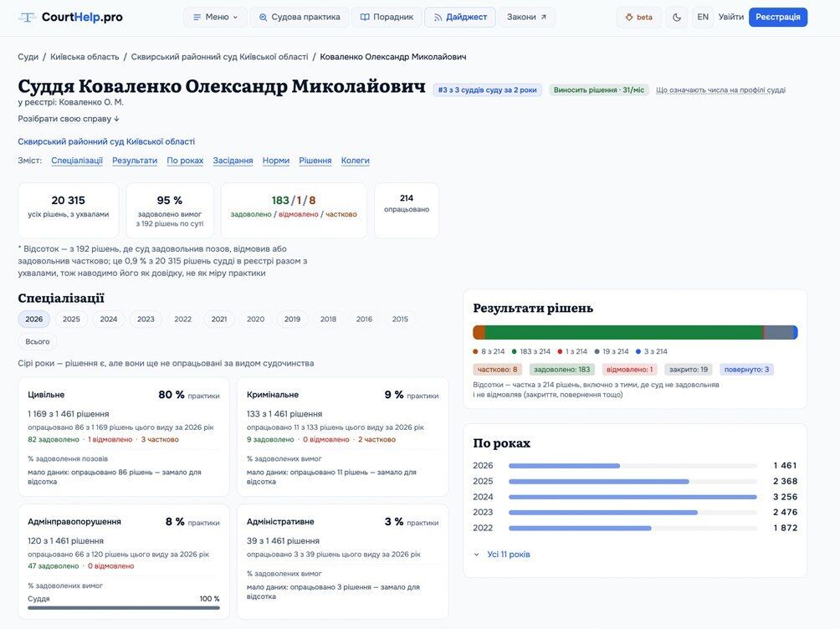The height and width of the screenshot is (629, 840).
Task: Click the '95 %' satisfied claims card
Action: (170, 211)
